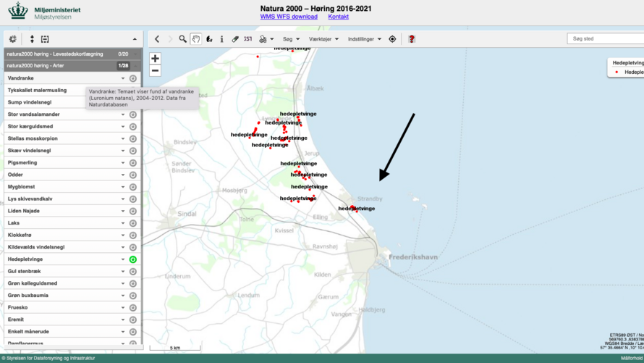Open the Søg dropdown menu
644x363 pixels.
291,39
